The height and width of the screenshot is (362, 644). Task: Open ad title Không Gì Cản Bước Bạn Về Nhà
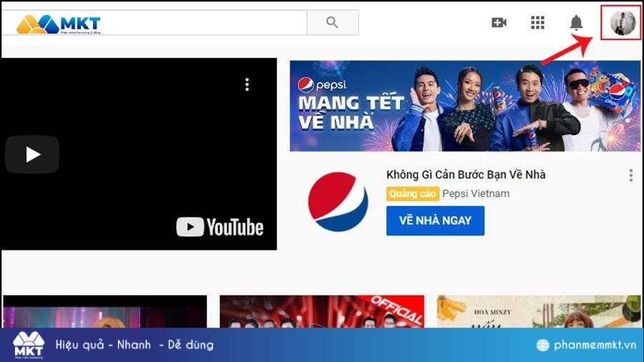(x=466, y=175)
